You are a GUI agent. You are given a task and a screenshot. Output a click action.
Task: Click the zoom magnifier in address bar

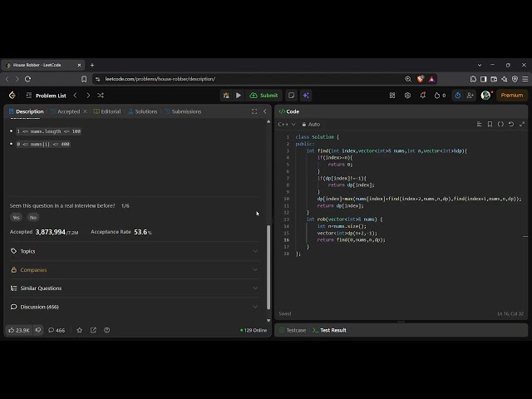click(408, 79)
